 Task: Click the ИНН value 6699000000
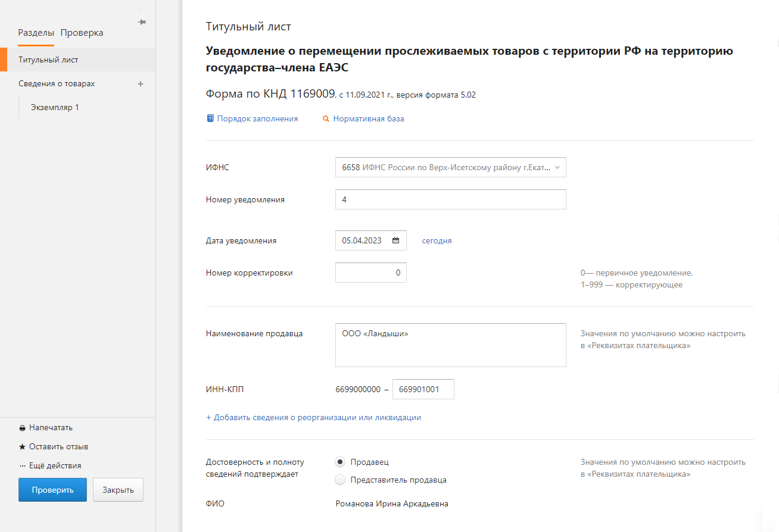pos(358,389)
